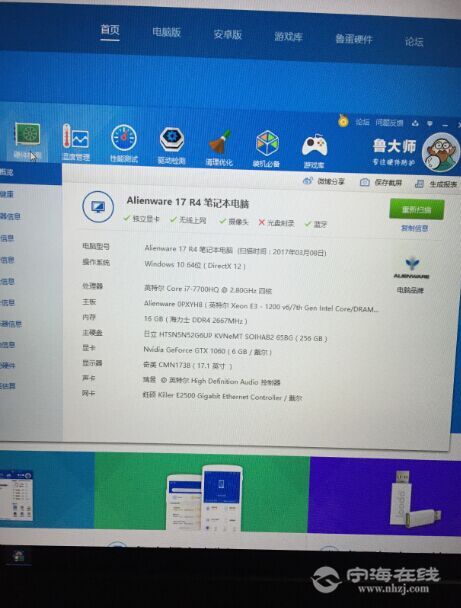Click the 日立 256 GB disk value
461x608 pixels.
[x=235, y=336]
